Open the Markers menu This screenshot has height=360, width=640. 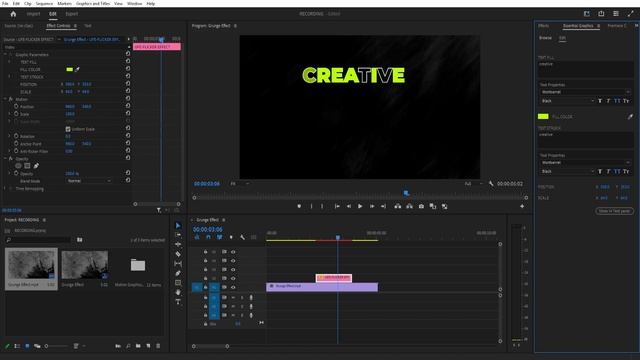pyautogui.click(x=64, y=3)
